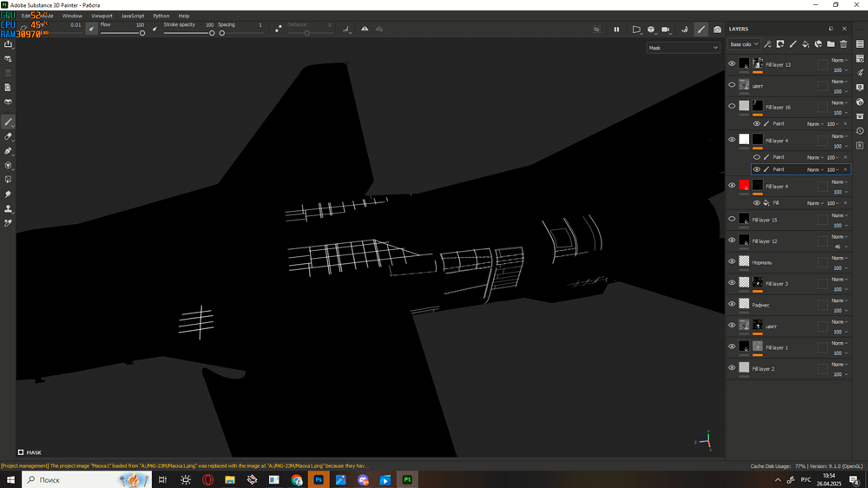Open the export textures icon at top left
This screenshot has height=488, width=868.
pyautogui.click(x=9, y=44)
